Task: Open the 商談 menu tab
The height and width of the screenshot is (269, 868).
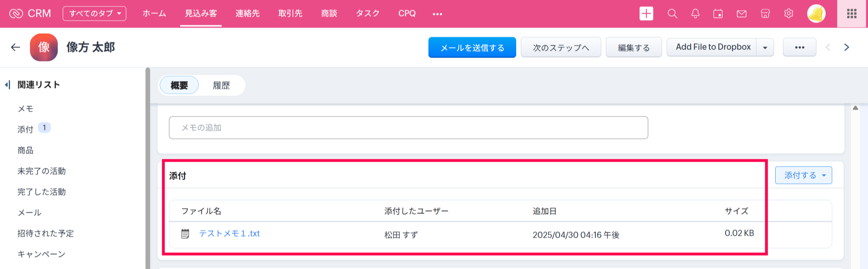Action: click(329, 13)
